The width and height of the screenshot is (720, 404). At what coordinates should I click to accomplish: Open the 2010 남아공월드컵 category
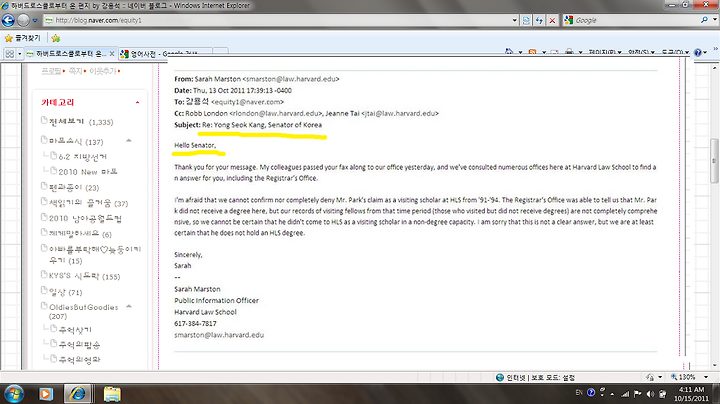(x=85, y=218)
